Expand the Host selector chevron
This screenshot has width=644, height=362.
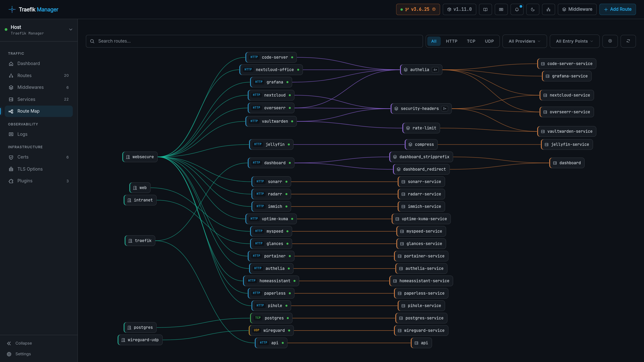[71, 29]
